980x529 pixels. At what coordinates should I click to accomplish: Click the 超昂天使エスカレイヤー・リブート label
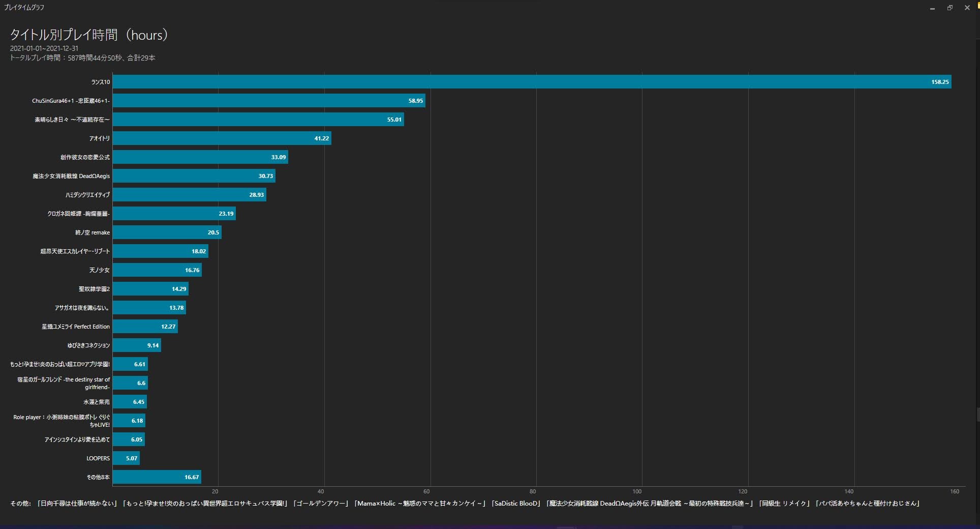(75, 251)
